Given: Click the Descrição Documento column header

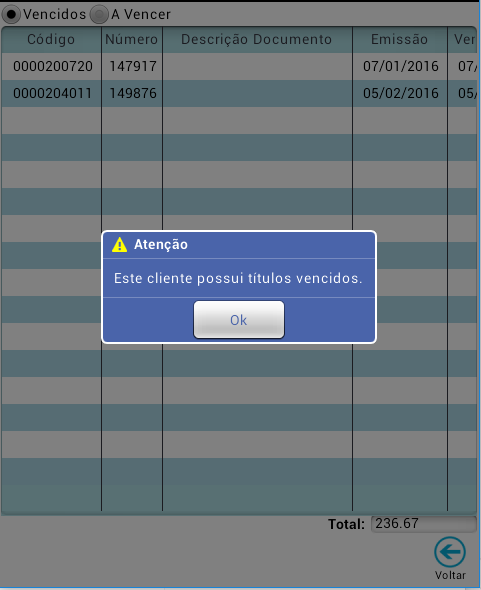Looking at the screenshot, I should (257, 40).
